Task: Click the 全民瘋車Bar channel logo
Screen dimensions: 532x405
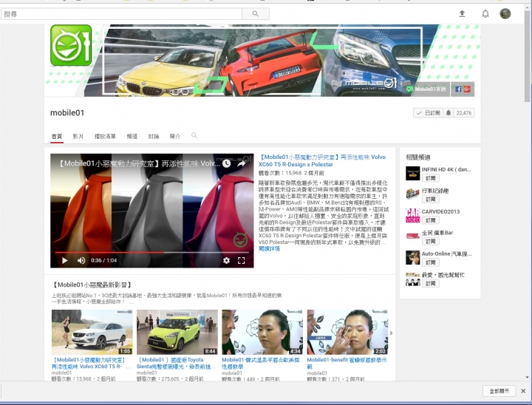Action: point(412,236)
